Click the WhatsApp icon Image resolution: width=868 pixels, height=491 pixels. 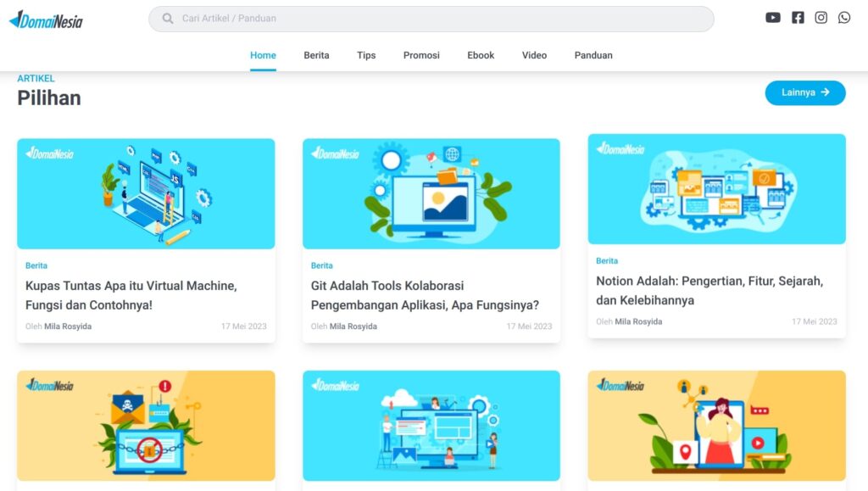click(844, 17)
